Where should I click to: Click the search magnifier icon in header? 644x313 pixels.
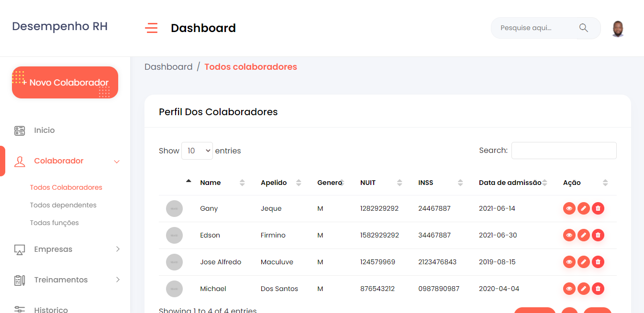click(x=583, y=28)
